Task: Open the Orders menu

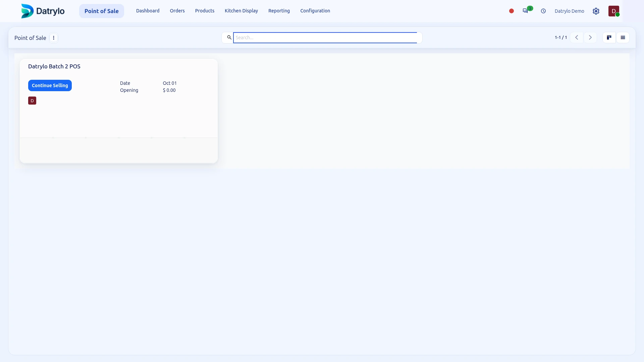Action: pos(177,11)
